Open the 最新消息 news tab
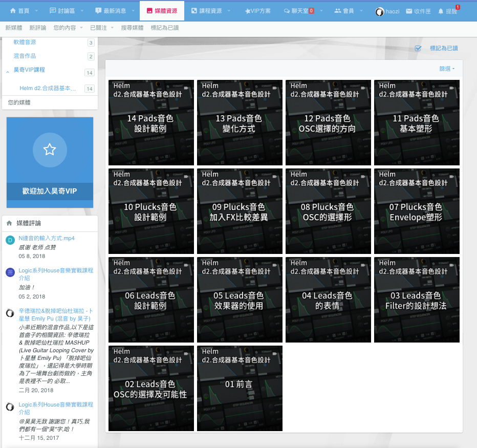This screenshot has height=448, width=477. pyautogui.click(x=112, y=11)
